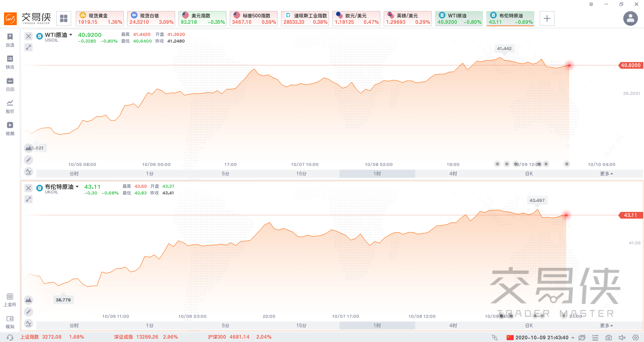Viewport: 644px width, 342px height.
Task: Open 自选 watchlist in sidebar
Action: point(10,40)
